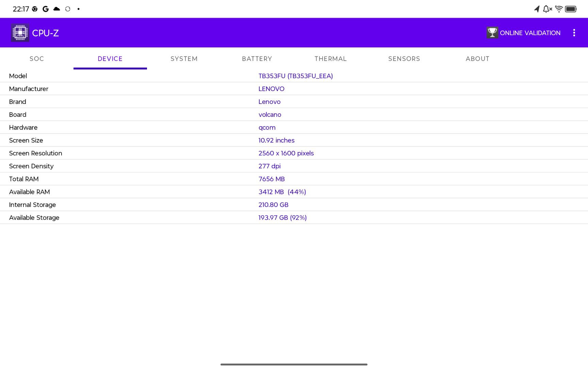
Task: Select the Board value volcano
Action: click(x=269, y=115)
